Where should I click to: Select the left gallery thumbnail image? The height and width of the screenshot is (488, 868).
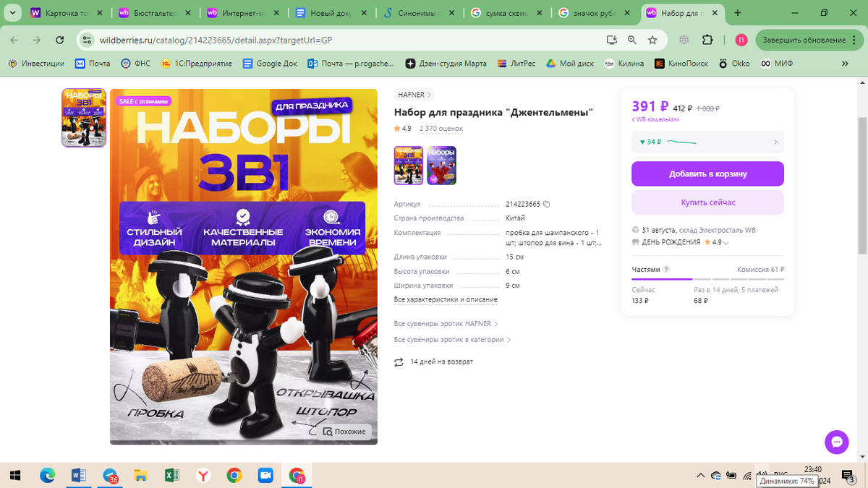(x=84, y=118)
